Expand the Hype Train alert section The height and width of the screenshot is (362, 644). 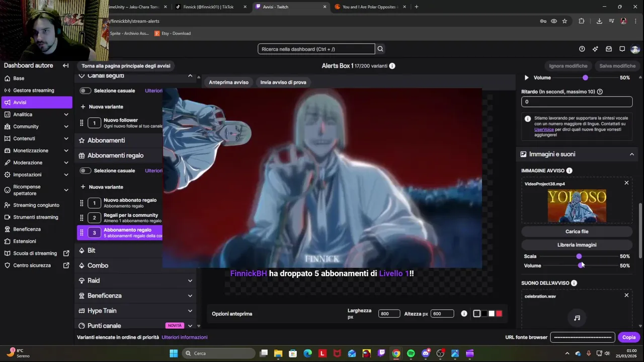click(190, 311)
